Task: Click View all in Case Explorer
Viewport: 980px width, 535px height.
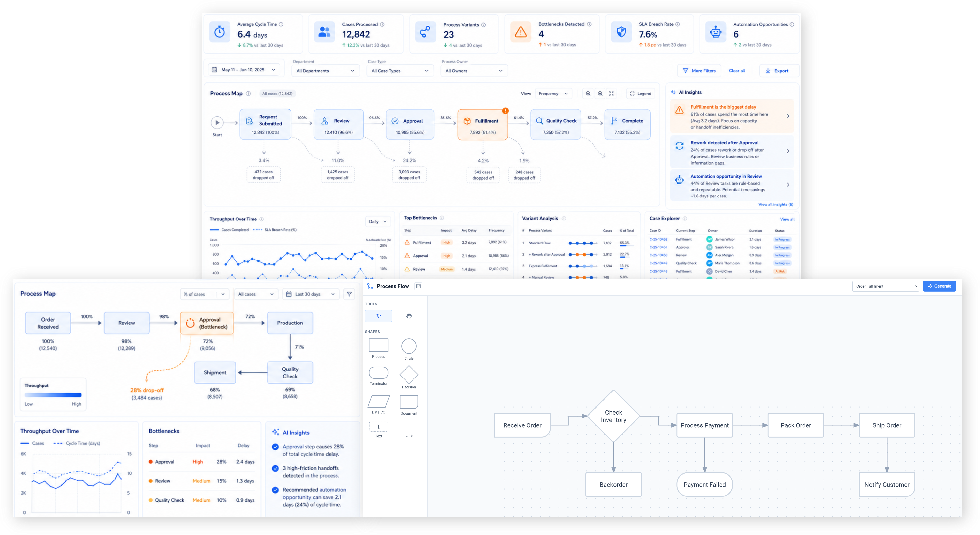Action: (787, 219)
